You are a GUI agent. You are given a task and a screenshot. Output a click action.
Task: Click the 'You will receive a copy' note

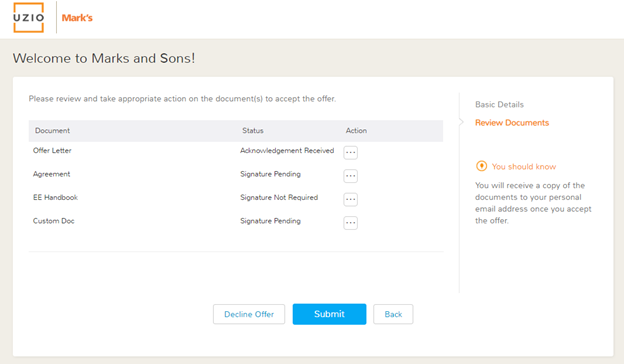pyautogui.click(x=533, y=203)
